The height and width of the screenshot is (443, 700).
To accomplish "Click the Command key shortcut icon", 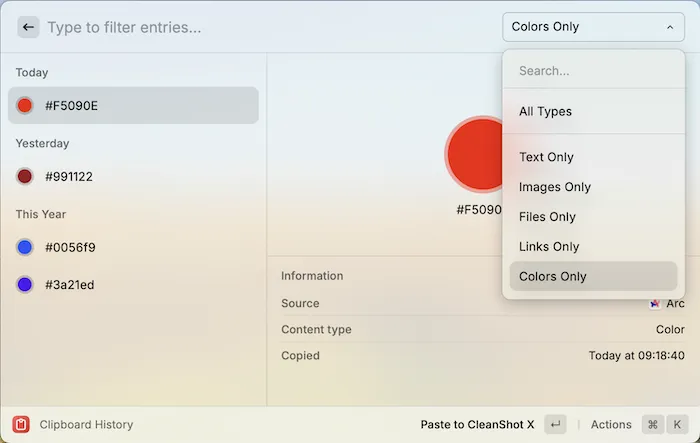I will point(652,424).
